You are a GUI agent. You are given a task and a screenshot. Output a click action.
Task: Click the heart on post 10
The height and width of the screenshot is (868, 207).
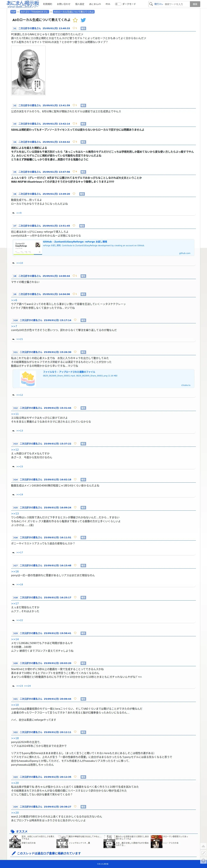[75, 320]
